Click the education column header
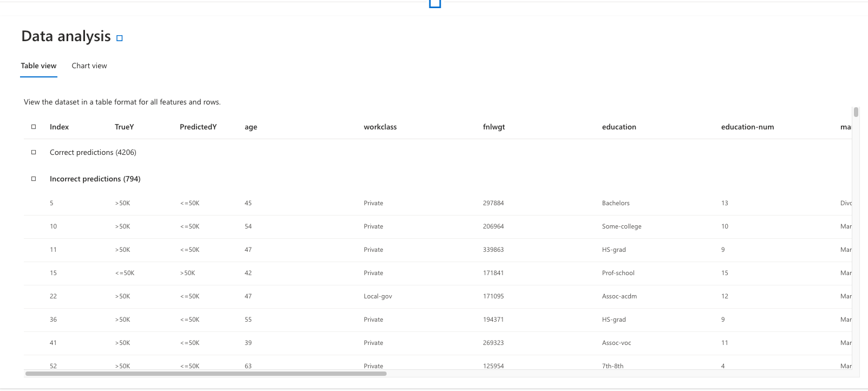Viewport: 868px width, 391px height. 619,127
